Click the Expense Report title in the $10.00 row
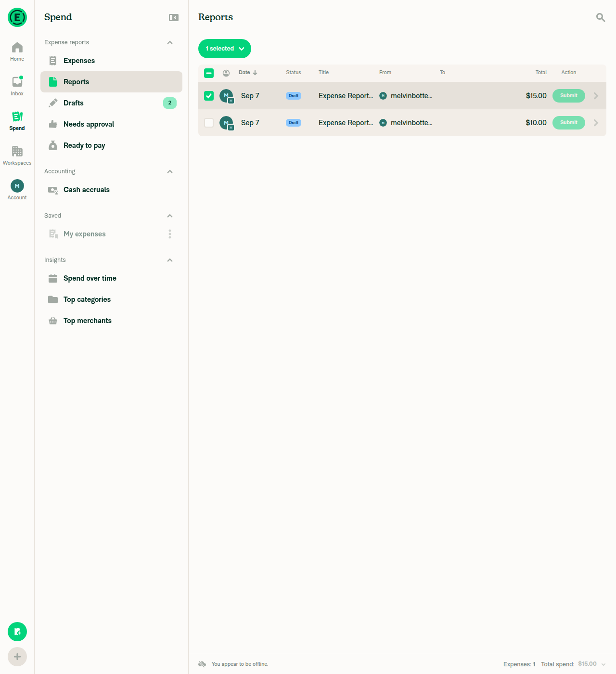The height and width of the screenshot is (674, 616). tap(346, 123)
